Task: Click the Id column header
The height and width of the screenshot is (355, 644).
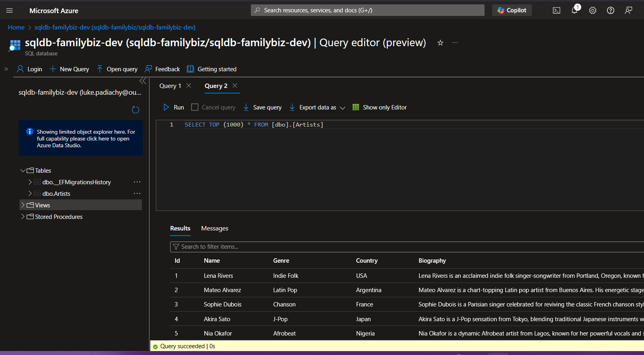Action: point(177,261)
